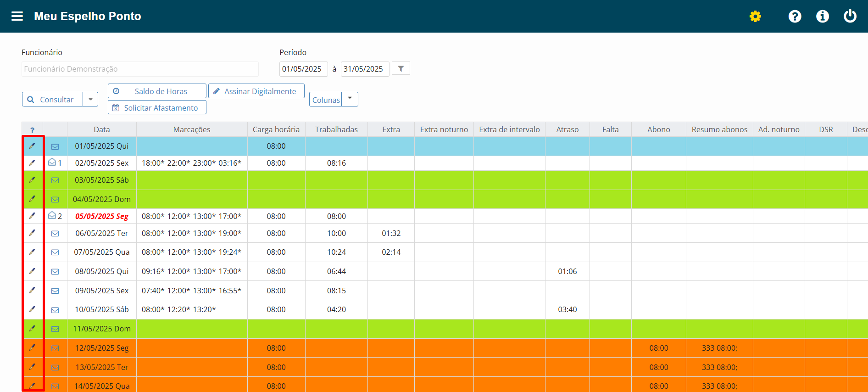Open the help question mark icon
The width and height of the screenshot is (868, 392).
[795, 17]
